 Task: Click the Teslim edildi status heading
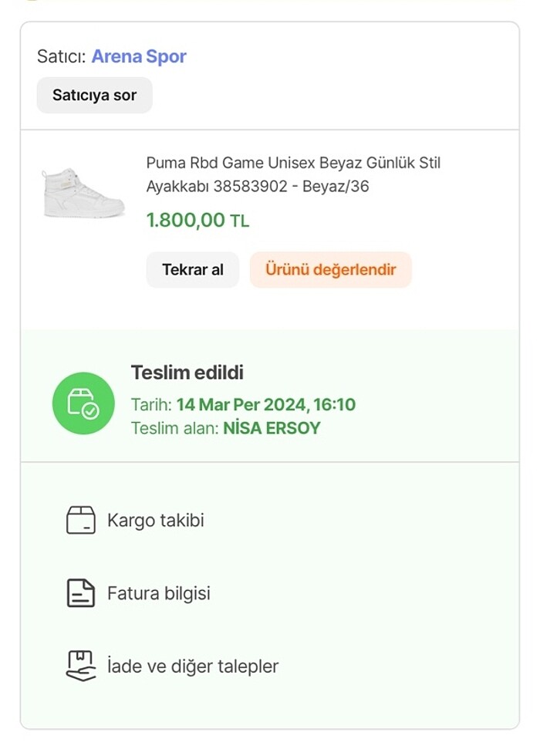tap(187, 373)
